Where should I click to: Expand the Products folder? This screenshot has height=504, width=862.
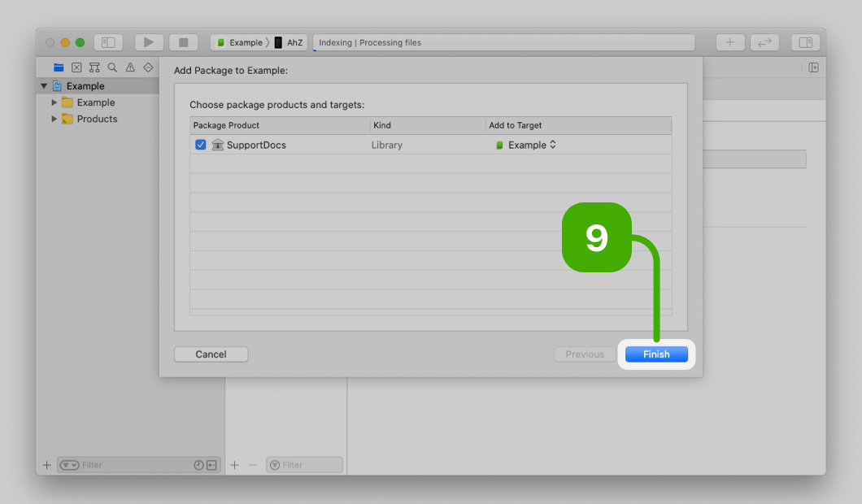54,119
